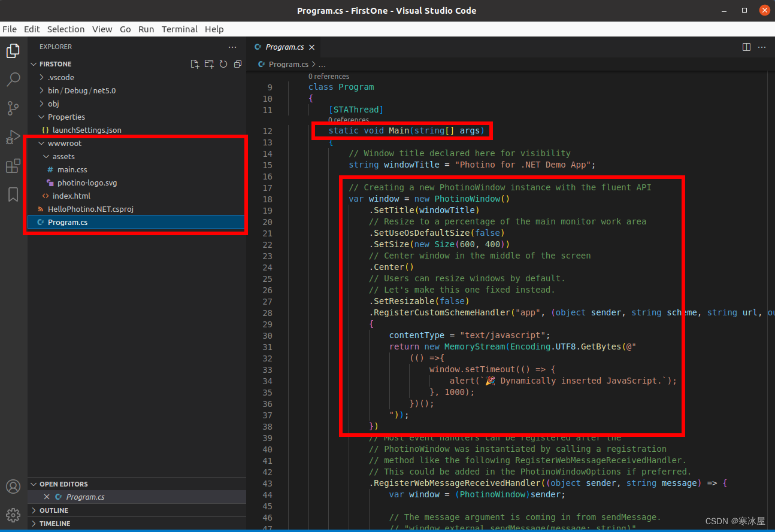Open the Go menu

(125, 29)
